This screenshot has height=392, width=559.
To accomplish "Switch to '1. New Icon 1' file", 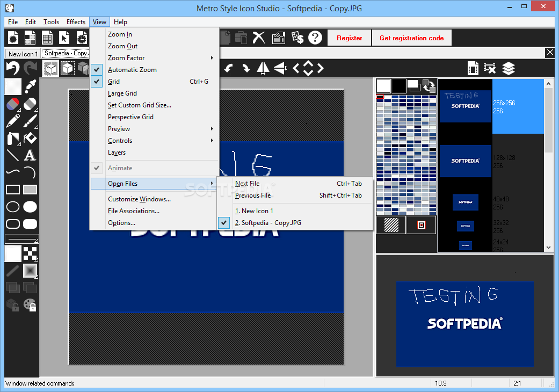I will point(295,211).
